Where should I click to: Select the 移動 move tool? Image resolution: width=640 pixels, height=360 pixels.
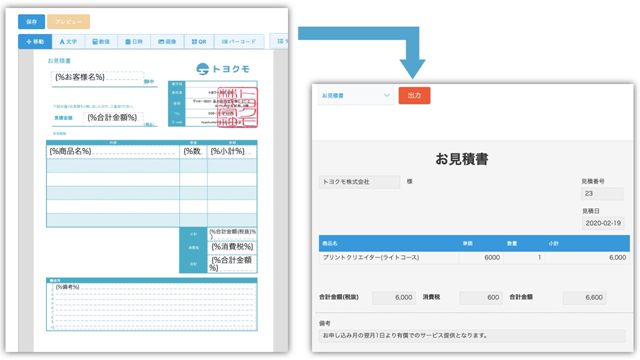35,42
